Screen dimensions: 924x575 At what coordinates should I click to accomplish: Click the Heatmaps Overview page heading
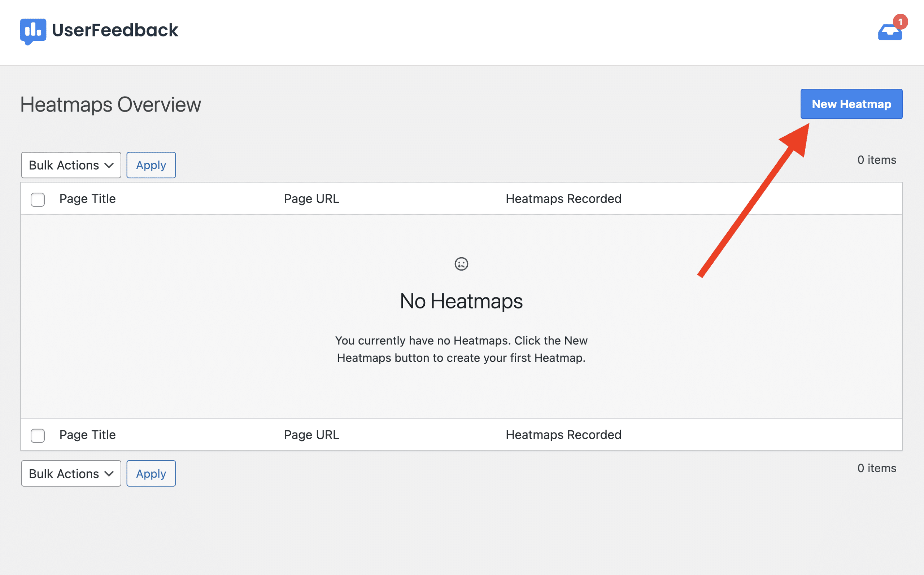pyautogui.click(x=110, y=105)
